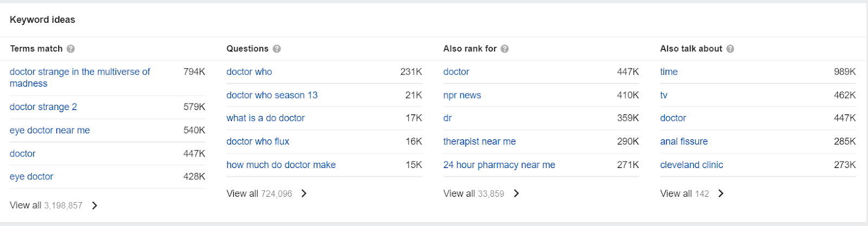Open 'doctor who season 13' question
The image size is (868, 226).
click(x=272, y=95)
